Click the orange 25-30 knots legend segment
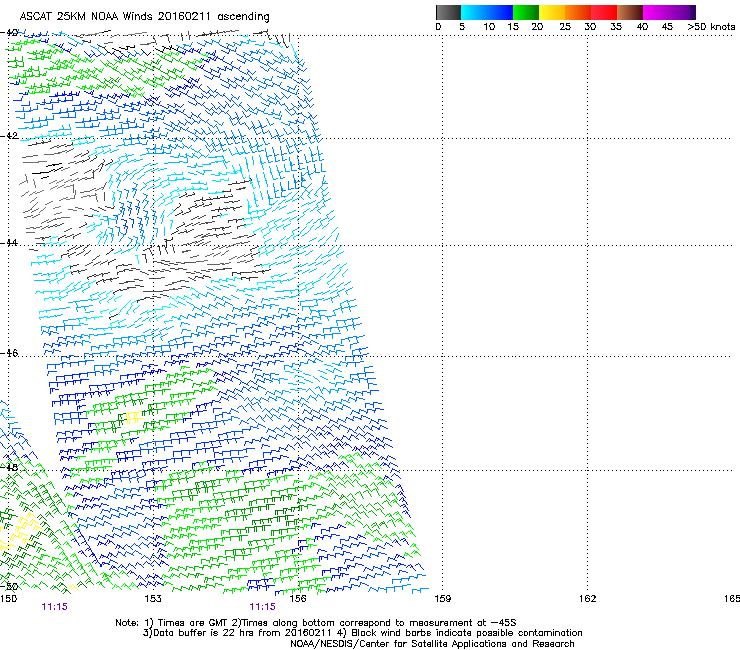Viewport: 740px width, 650px height. (578, 12)
